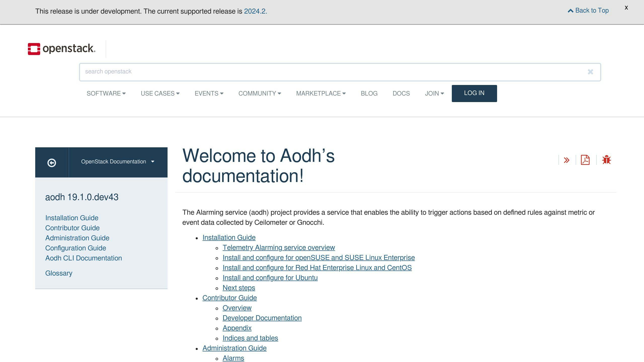Open the OpenStack Documentation dropdown
644x362 pixels.
click(x=117, y=162)
